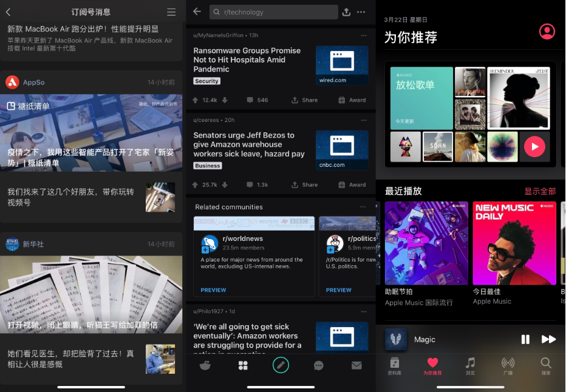566x392 pixels.
Task: Go back with the Reddit back arrow
Action: [x=197, y=12]
